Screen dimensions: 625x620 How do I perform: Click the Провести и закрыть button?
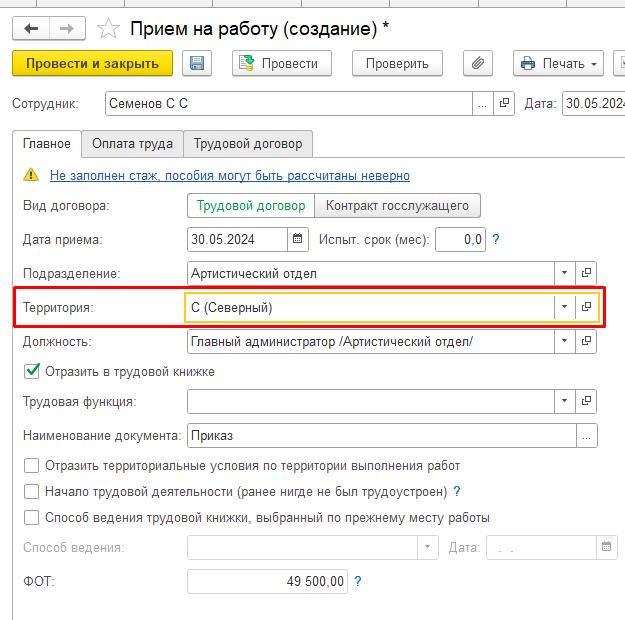click(x=92, y=63)
